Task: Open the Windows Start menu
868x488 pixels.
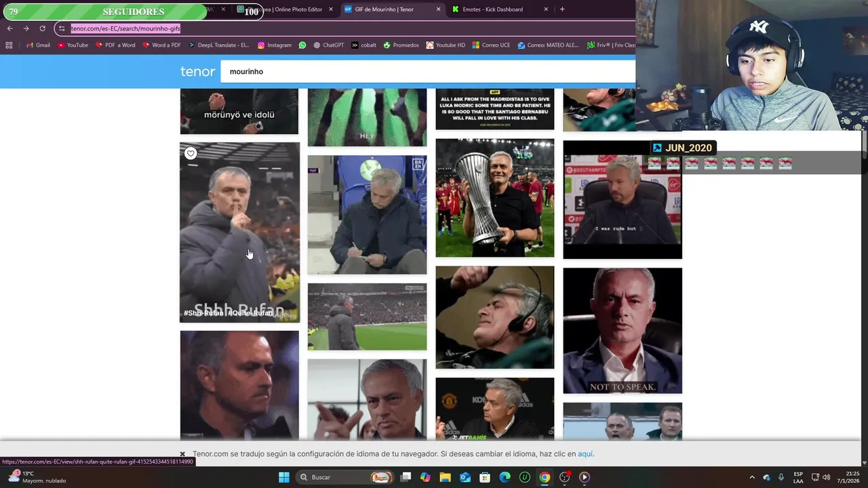Action: (284, 477)
